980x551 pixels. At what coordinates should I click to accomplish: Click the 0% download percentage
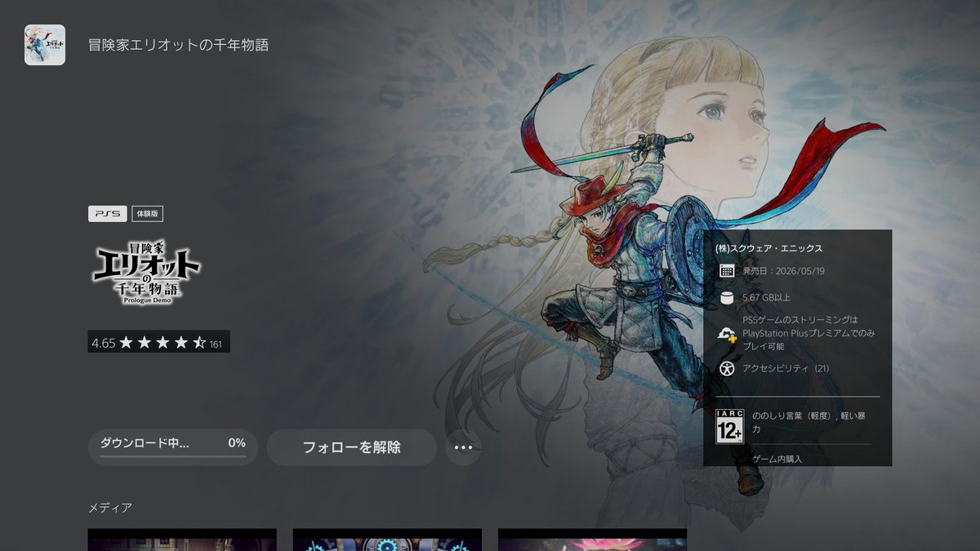pos(237,443)
